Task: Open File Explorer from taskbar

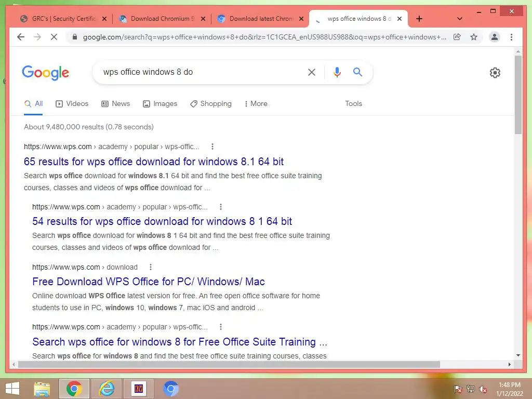Action: click(x=42, y=389)
